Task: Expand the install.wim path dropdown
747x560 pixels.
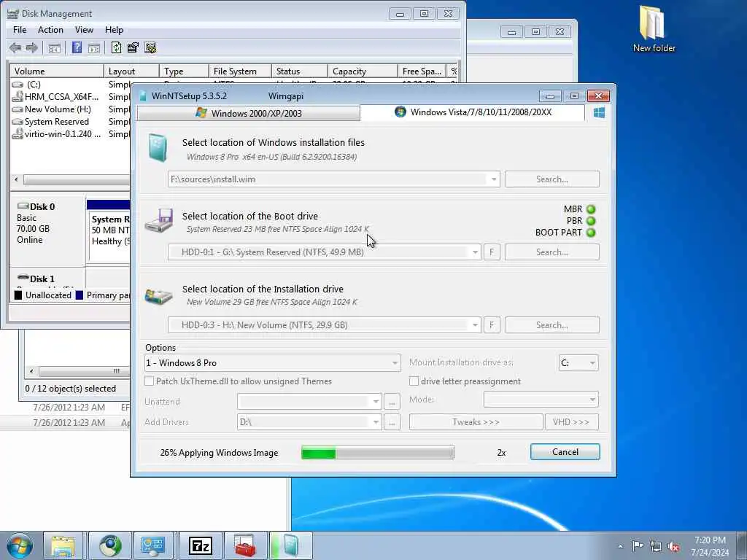Action: pos(494,179)
